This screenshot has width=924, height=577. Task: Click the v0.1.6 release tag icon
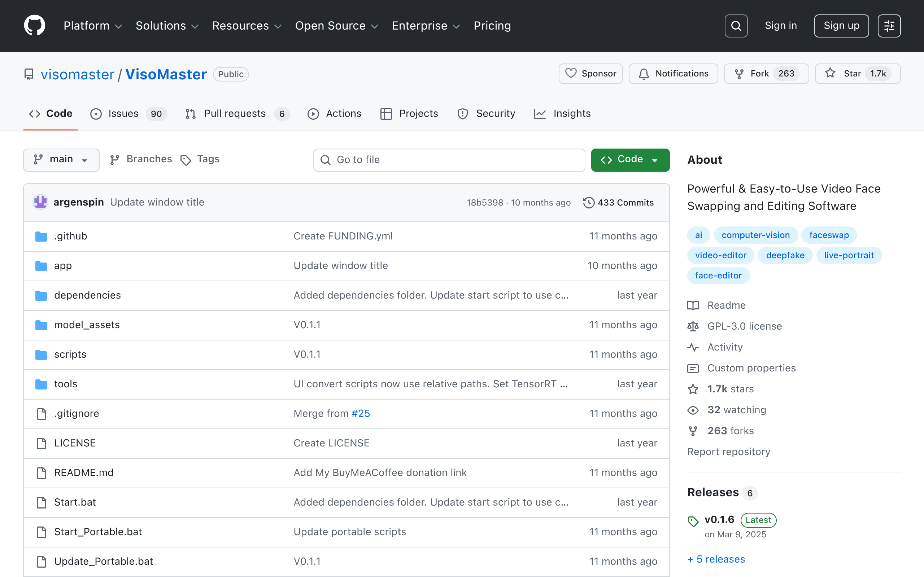[x=693, y=521]
